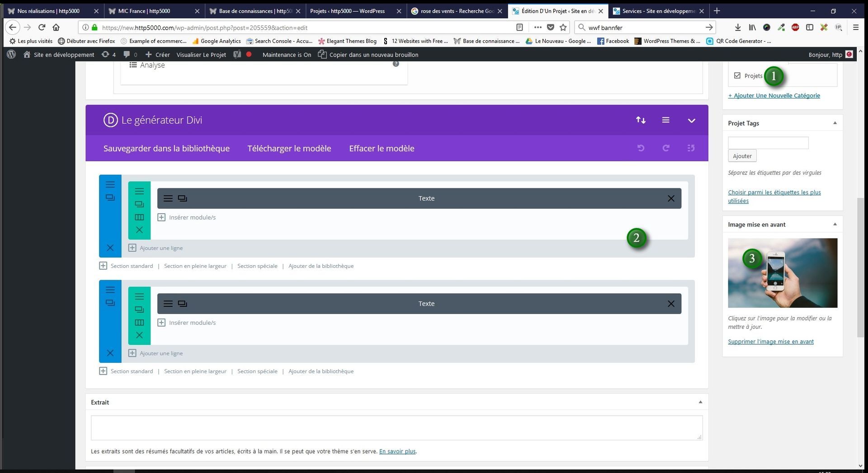
Task: Delete the second blue section
Action: point(110,353)
